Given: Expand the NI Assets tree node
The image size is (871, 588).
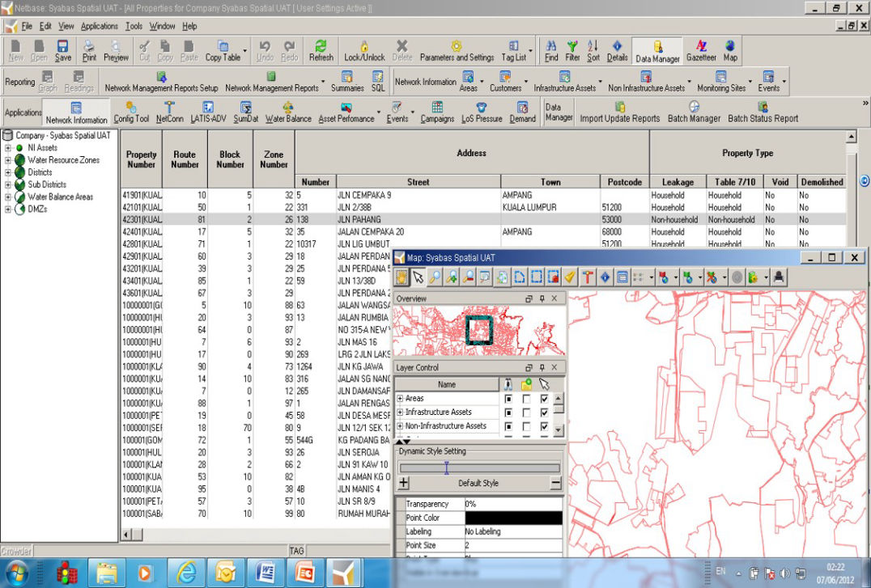Looking at the screenshot, I should point(8,148).
